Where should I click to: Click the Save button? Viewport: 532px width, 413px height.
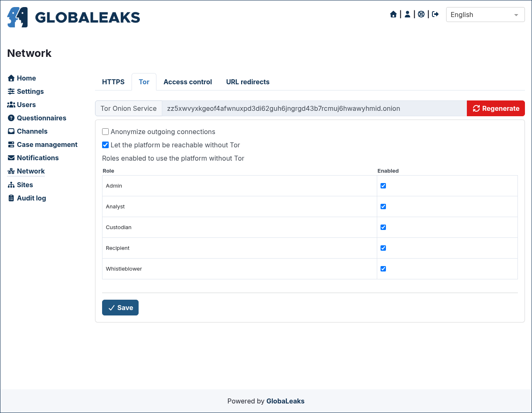point(120,308)
